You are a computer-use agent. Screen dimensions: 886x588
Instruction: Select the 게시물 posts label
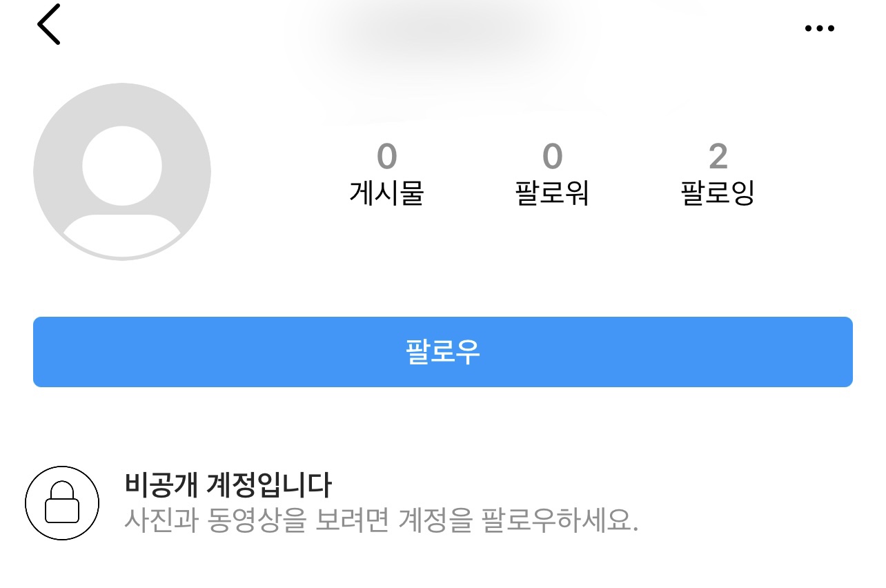[x=386, y=194]
